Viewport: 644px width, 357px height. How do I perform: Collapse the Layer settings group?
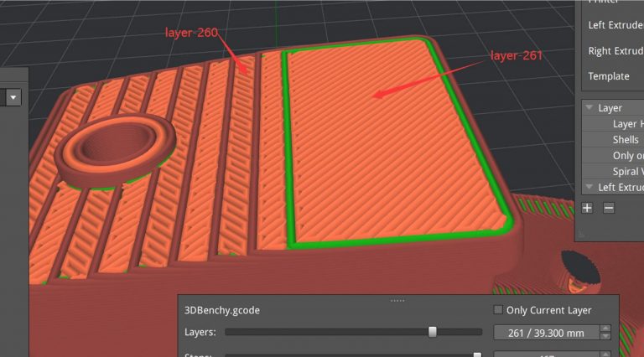pyautogui.click(x=589, y=107)
